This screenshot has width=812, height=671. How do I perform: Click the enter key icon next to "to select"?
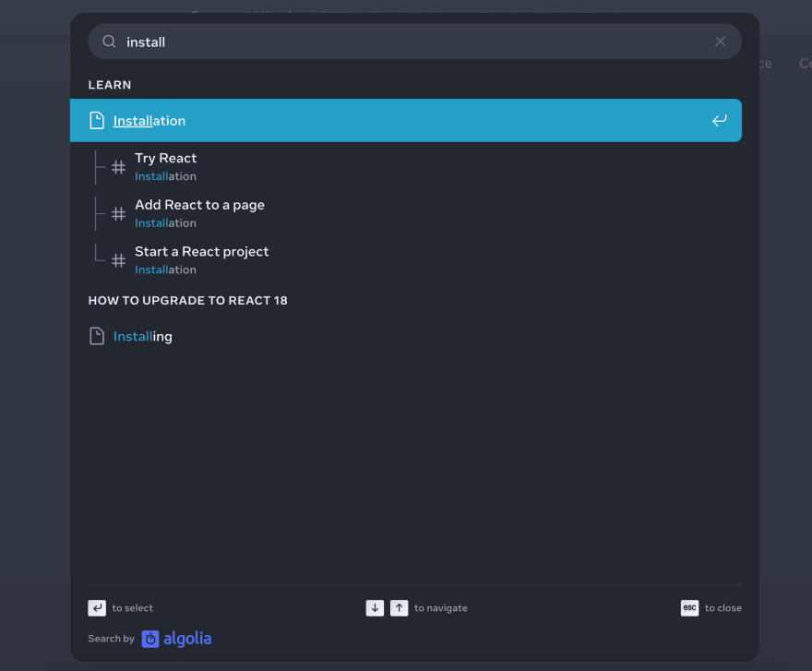tap(97, 608)
